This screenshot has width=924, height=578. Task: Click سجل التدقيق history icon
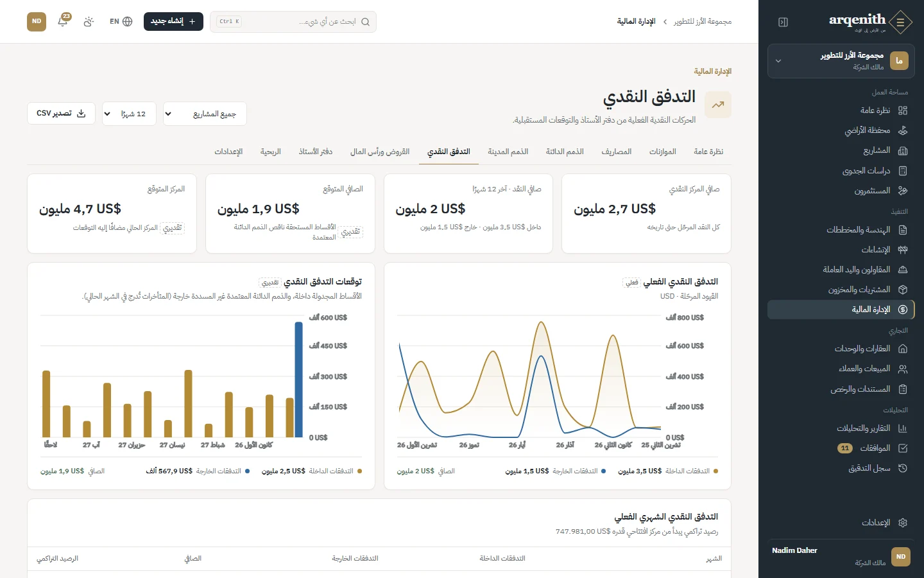coord(903,468)
